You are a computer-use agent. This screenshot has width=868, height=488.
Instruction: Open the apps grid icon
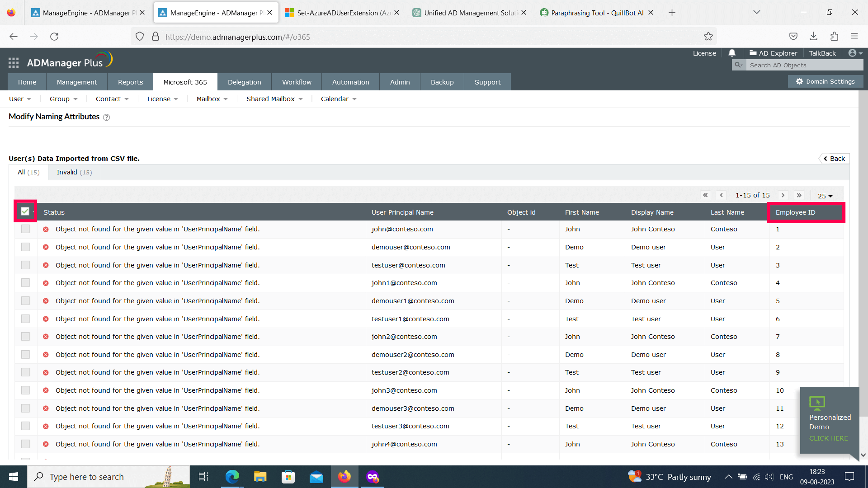coord(14,63)
